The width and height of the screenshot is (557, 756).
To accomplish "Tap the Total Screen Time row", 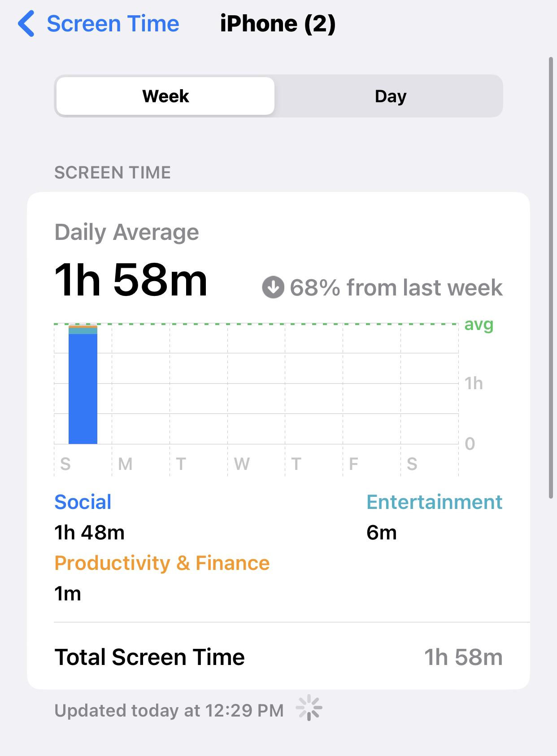I will click(278, 657).
